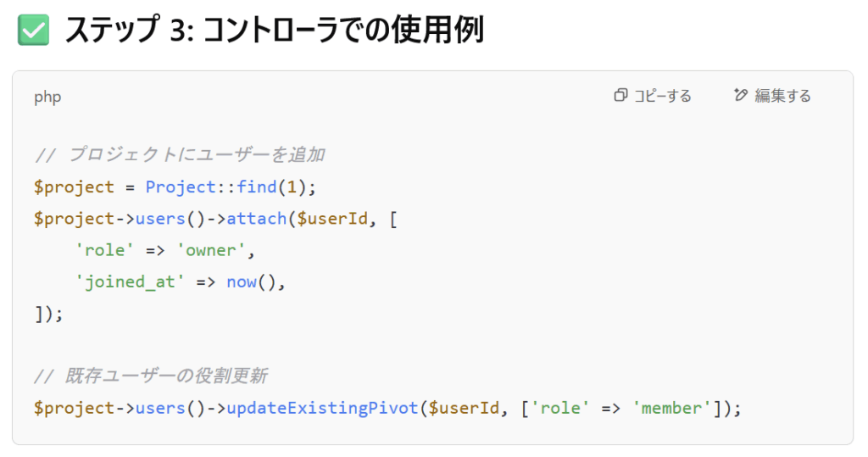868x457 pixels.
Task: Click $project variable on the first code line
Action: (74, 187)
